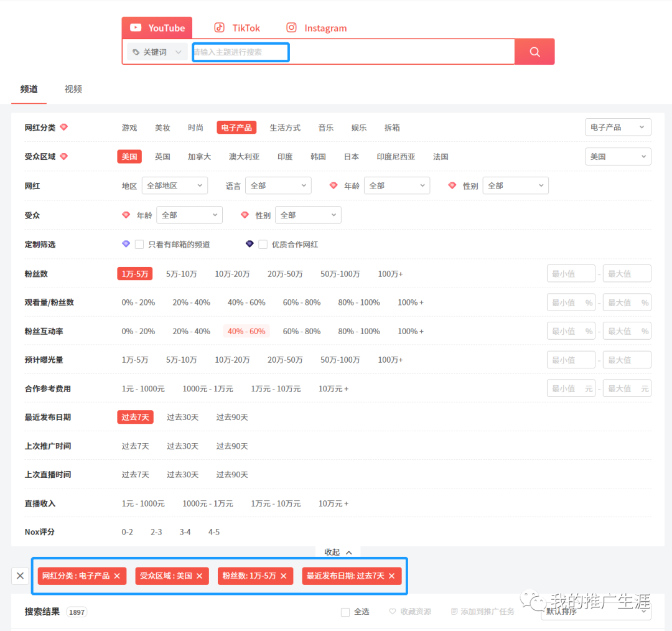Check the 全选 checkbox
The height and width of the screenshot is (631, 672).
pyautogui.click(x=345, y=612)
